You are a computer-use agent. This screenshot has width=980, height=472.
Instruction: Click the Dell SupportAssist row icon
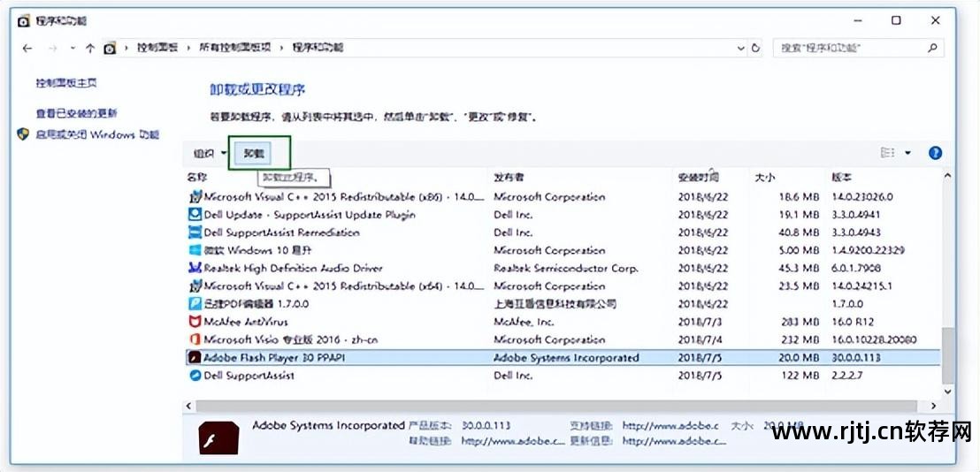pos(195,376)
